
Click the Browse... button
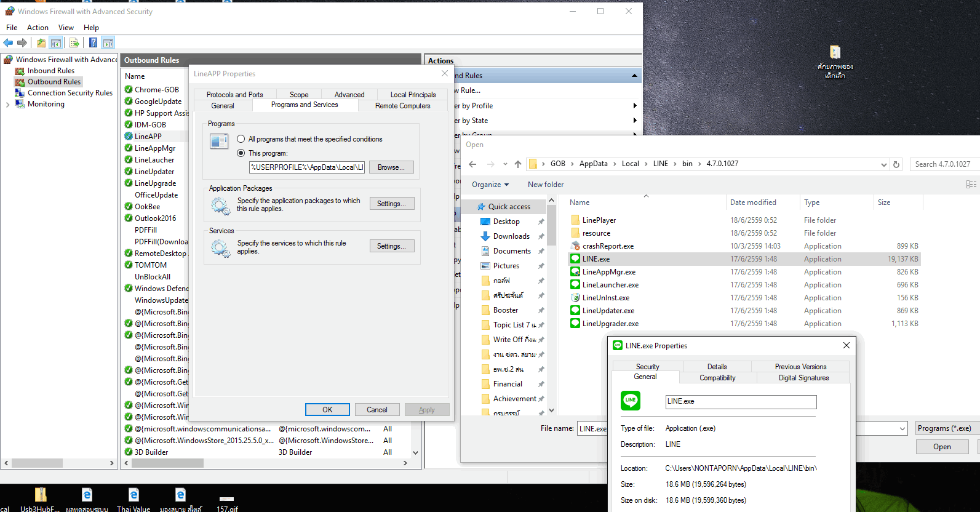coord(391,167)
